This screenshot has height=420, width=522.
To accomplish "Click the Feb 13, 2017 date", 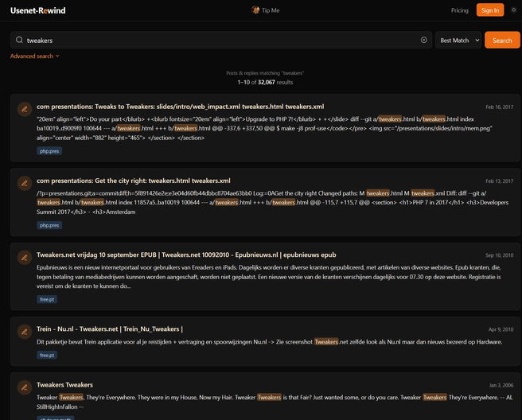I will [499, 181].
